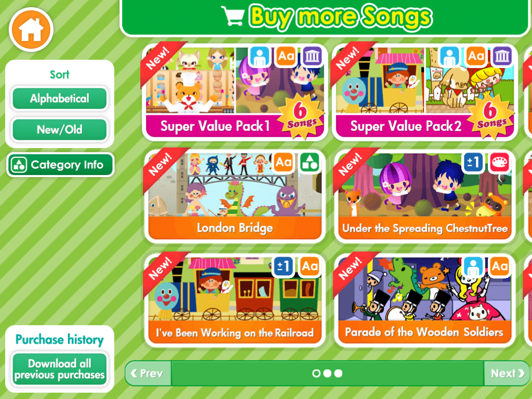
Task: Tap person icon on Wooden Soldiers card
Action: point(473,267)
